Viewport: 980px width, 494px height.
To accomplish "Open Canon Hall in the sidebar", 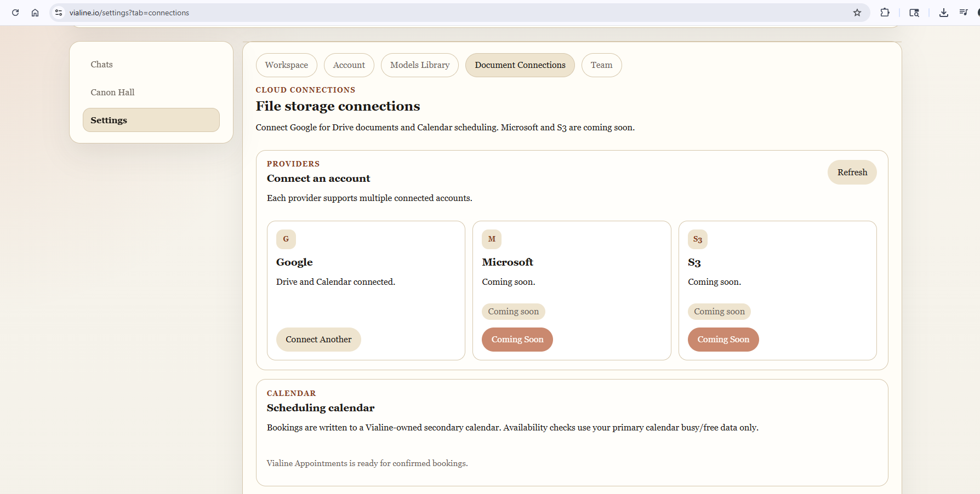I will (x=151, y=93).
